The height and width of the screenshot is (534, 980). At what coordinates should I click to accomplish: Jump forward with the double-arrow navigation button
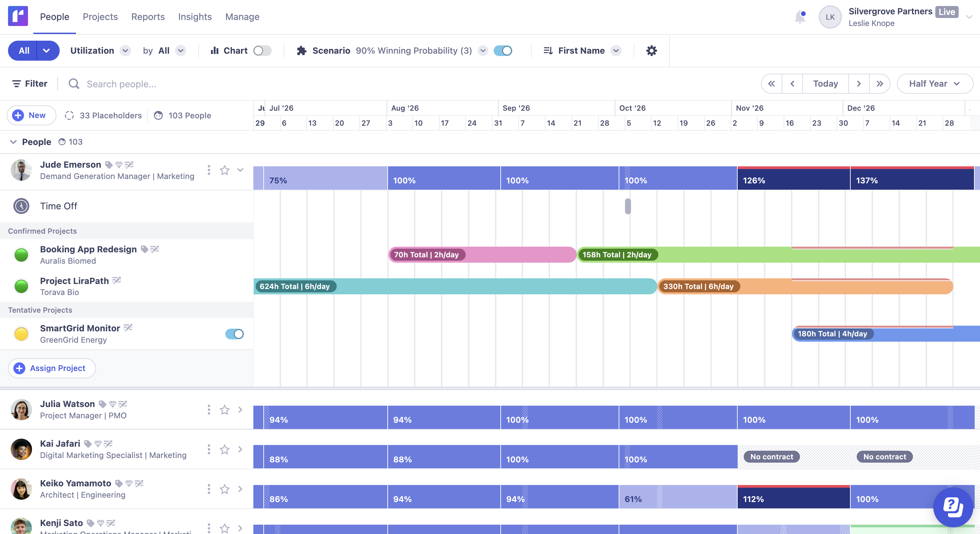click(879, 84)
